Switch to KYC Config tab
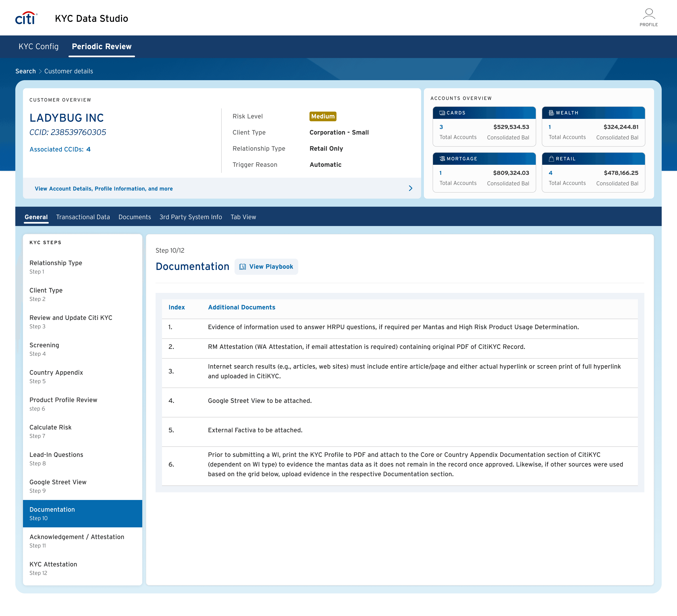677x616 pixels. pyautogui.click(x=39, y=46)
